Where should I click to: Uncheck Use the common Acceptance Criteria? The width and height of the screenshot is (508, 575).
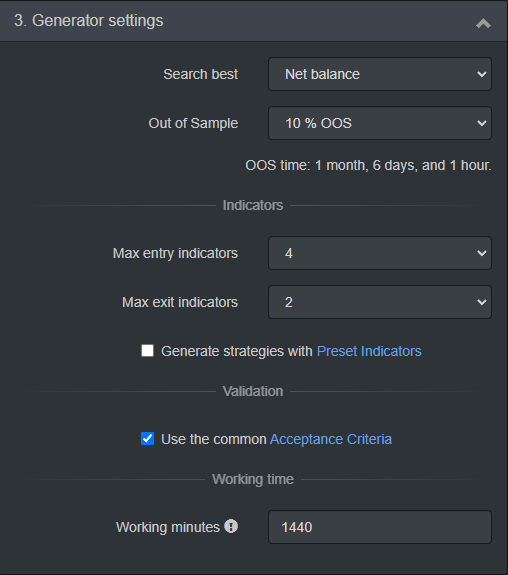tap(147, 439)
